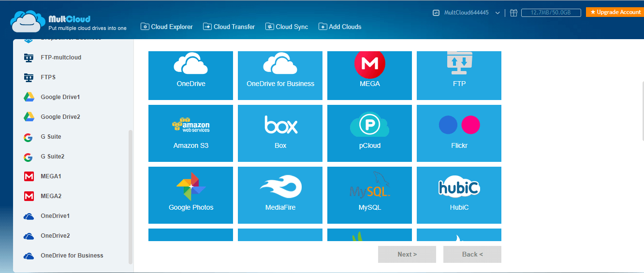Image resolution: width=644 pixels, height=273 pixels.
Task: Click the Upgrade Account button
Action: pyautogui.click(x=615, y=12)
